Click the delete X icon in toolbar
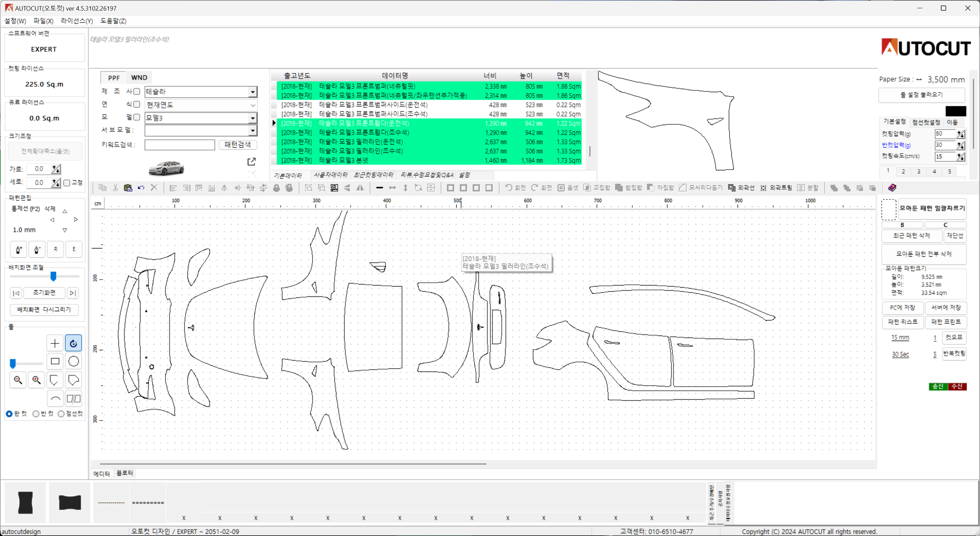 pos(154,187)
